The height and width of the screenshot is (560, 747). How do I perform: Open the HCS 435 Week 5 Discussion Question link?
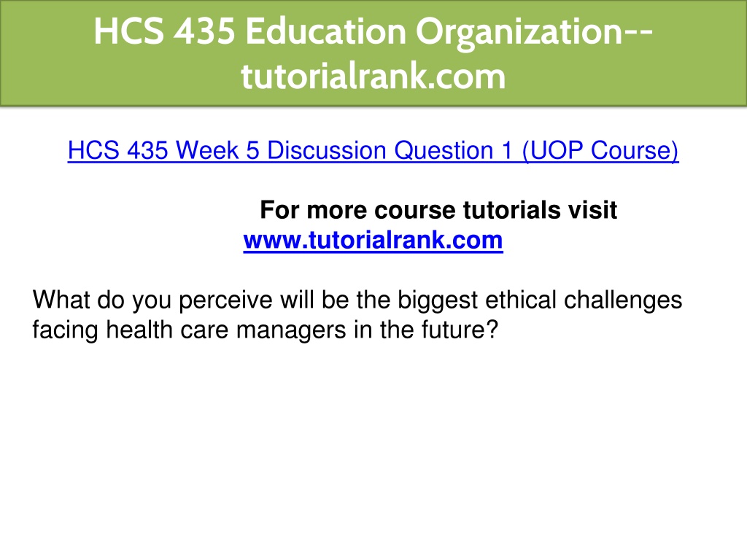pyautogui.click(x=373, y=151)
